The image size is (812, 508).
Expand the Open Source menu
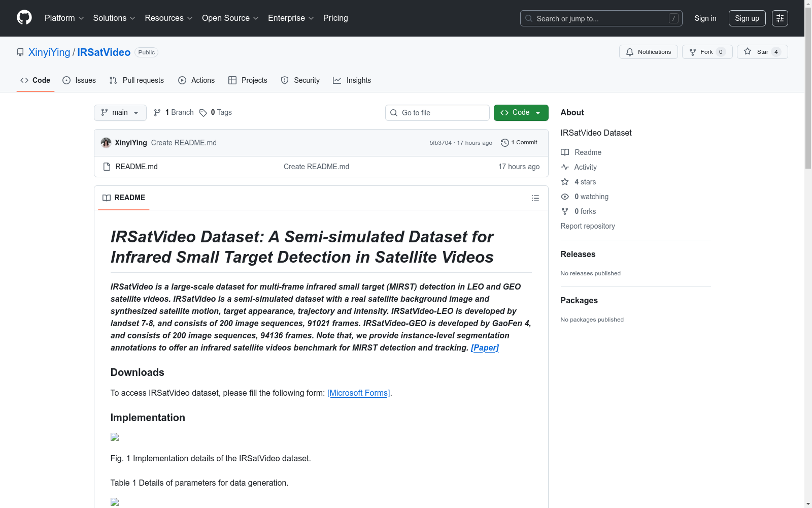coord(230,18)
